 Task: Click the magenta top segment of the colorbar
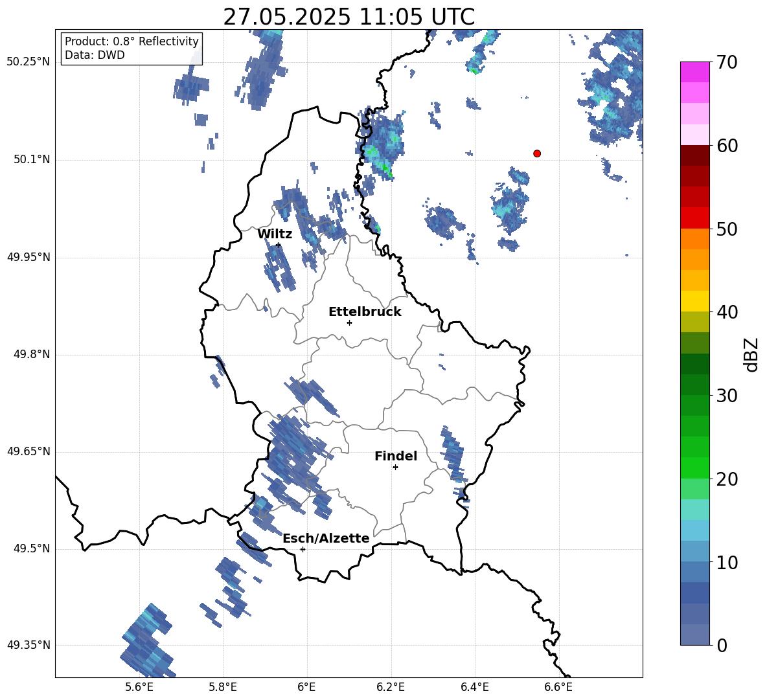694,72
